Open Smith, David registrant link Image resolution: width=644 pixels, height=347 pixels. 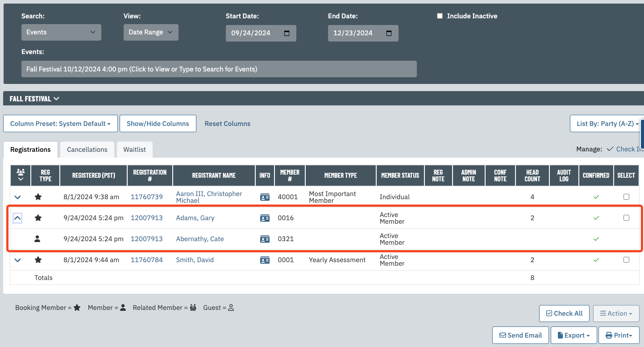195,260
